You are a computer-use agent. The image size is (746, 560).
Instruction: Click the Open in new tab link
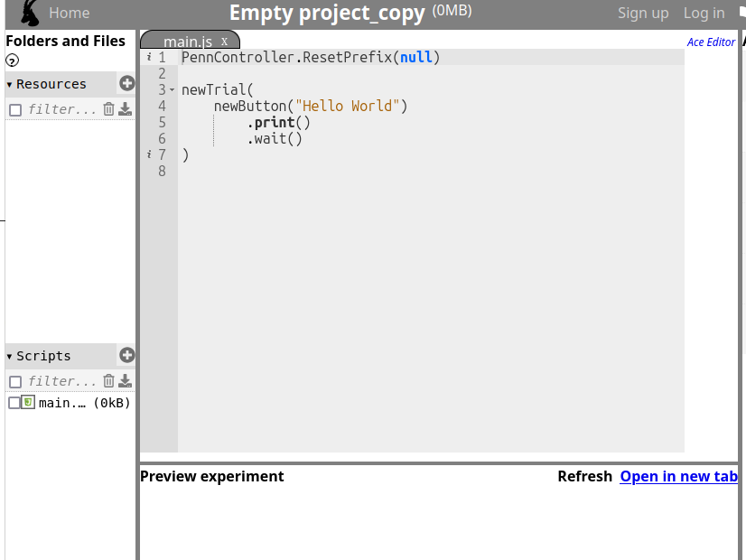point(678,476)
